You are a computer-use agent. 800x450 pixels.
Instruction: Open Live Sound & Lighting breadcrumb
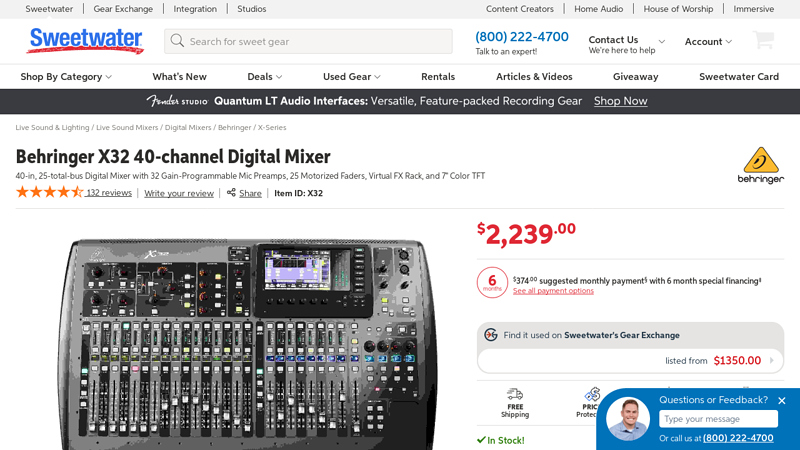click(x=52, y=128)
